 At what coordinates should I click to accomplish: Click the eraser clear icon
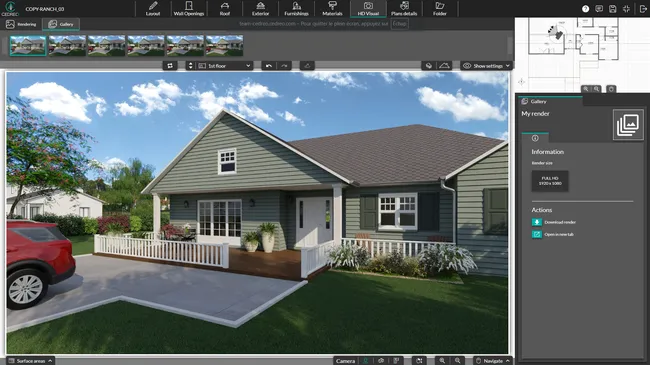(307, 66)
